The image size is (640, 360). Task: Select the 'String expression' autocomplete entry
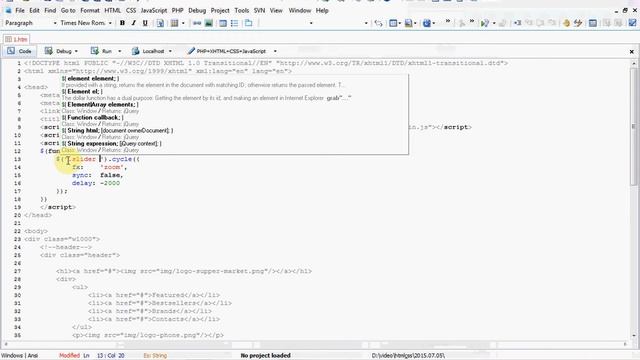click(111, 144)
